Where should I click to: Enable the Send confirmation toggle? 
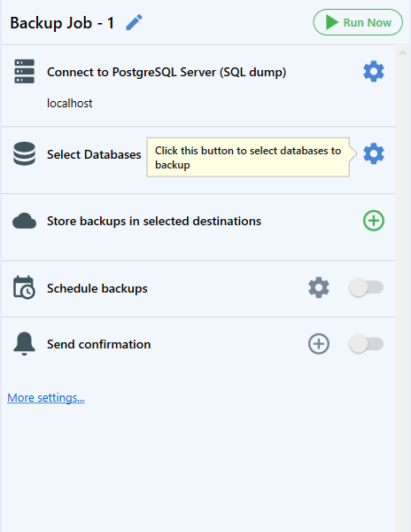coord(367,344)
